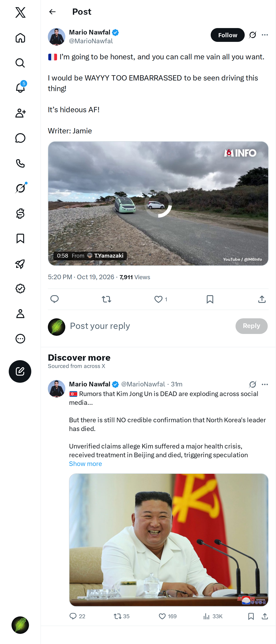Follow Mario Nawfal
The width and height of the screenshot is (276, 644).
tap(227, 35)
